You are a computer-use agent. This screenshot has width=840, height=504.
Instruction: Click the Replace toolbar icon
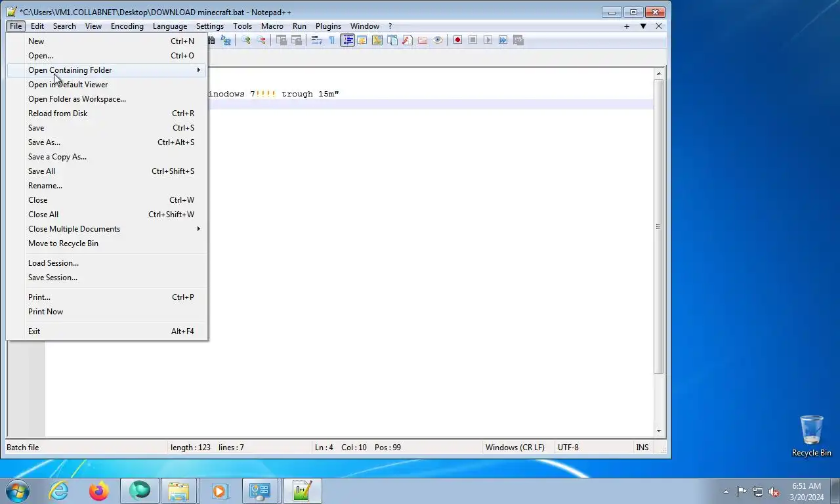[226, 40]
